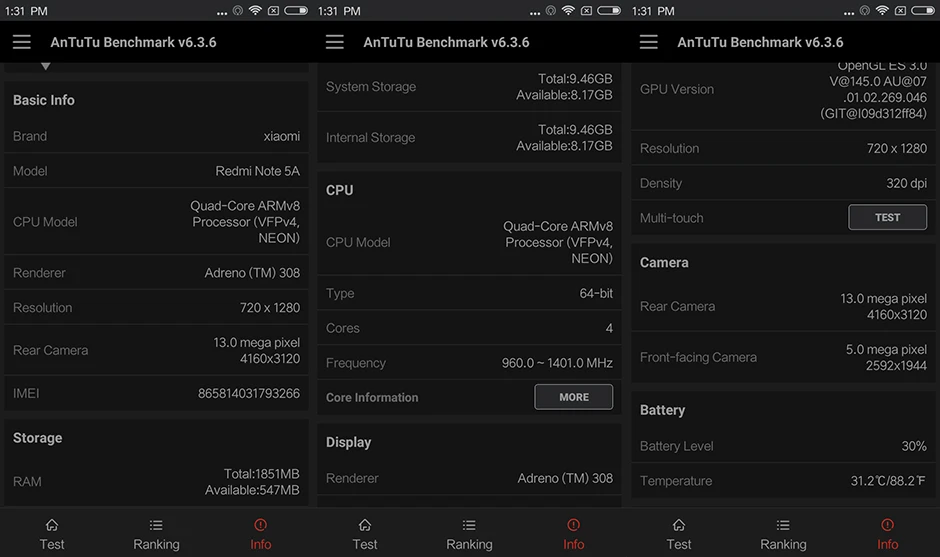
Task: Tap the Test home icon on middle screen
Action: [x=365, y=525]
